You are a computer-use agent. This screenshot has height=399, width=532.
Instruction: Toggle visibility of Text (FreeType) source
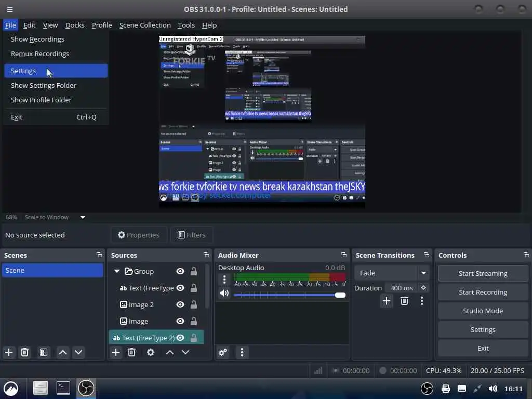tap(180, 288)
